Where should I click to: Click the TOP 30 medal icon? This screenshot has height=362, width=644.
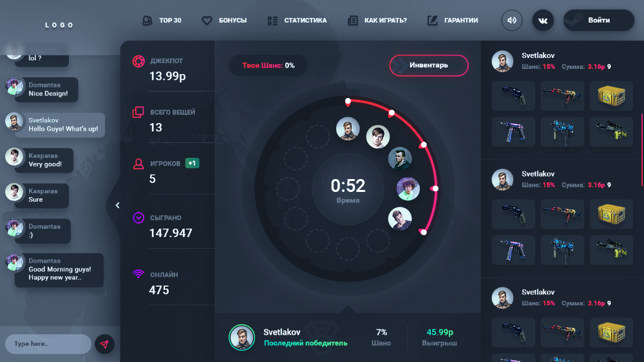(147, 20)
